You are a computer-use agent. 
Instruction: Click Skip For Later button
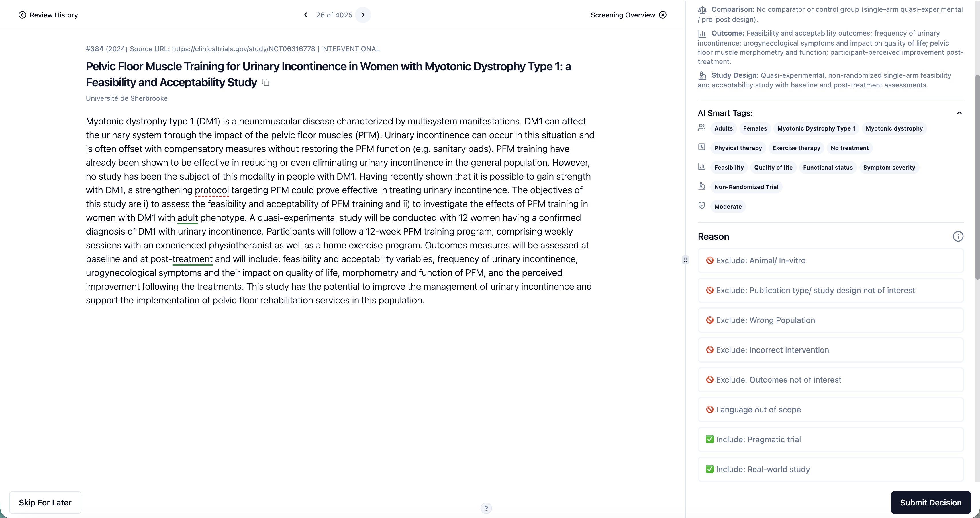(x=45, y=503)
